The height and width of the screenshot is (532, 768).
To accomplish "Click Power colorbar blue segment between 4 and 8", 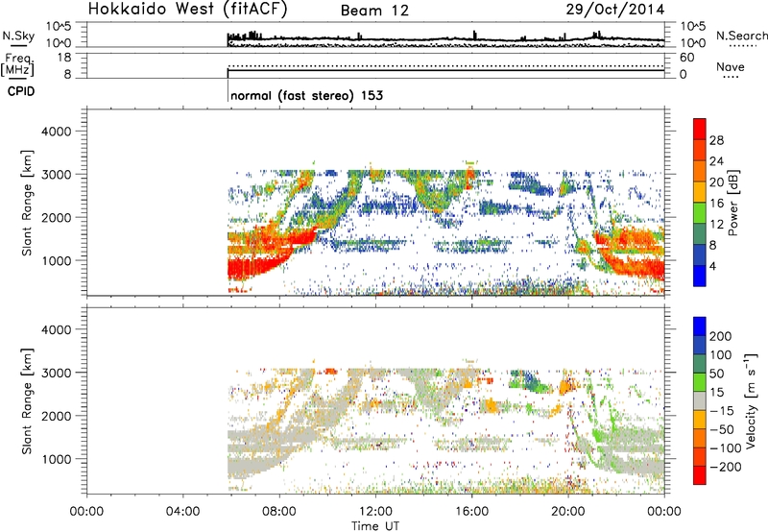I will [x=700, y=254].
